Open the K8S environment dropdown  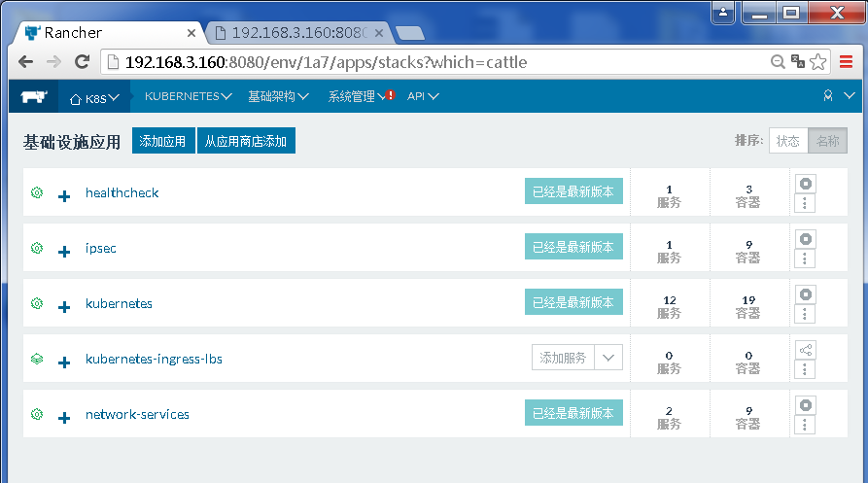[x=94, y=97]
